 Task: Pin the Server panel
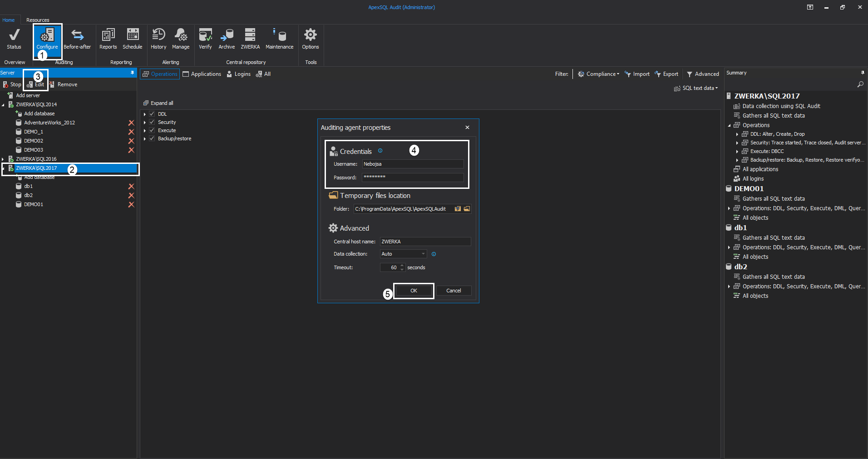point(133,73)
